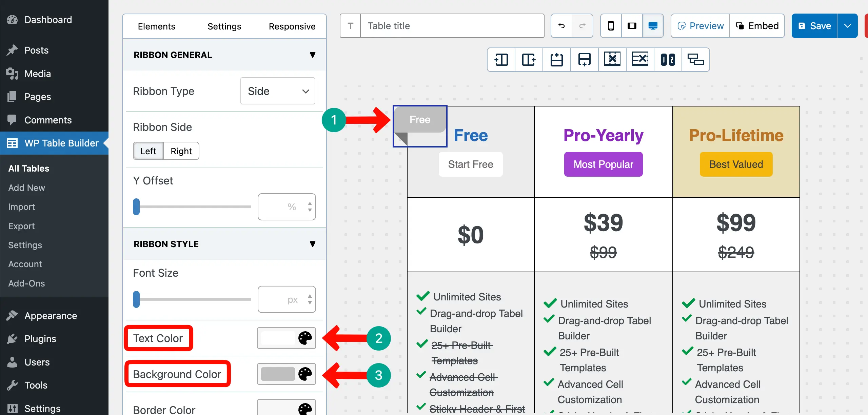Click into the Table title field
Image resolution: width=868 pixels, height=415 pixels.
(x=452, y=26)
